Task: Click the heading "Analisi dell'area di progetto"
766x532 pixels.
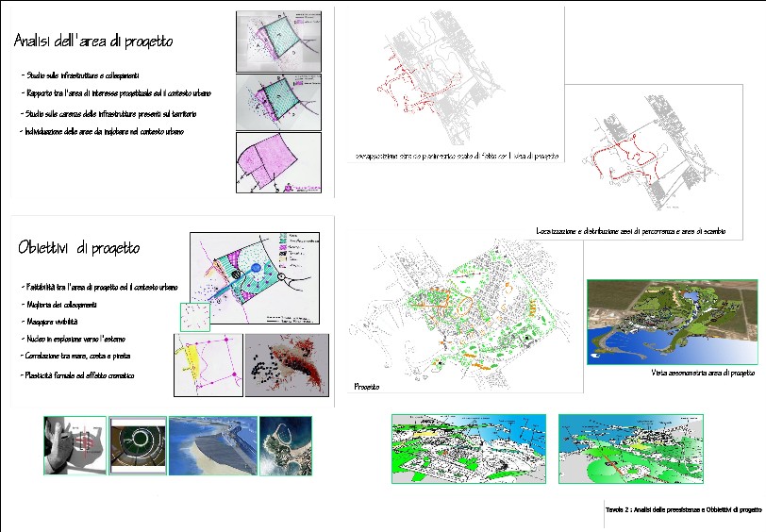Action: pyautogui.click(x=93, y=41)
